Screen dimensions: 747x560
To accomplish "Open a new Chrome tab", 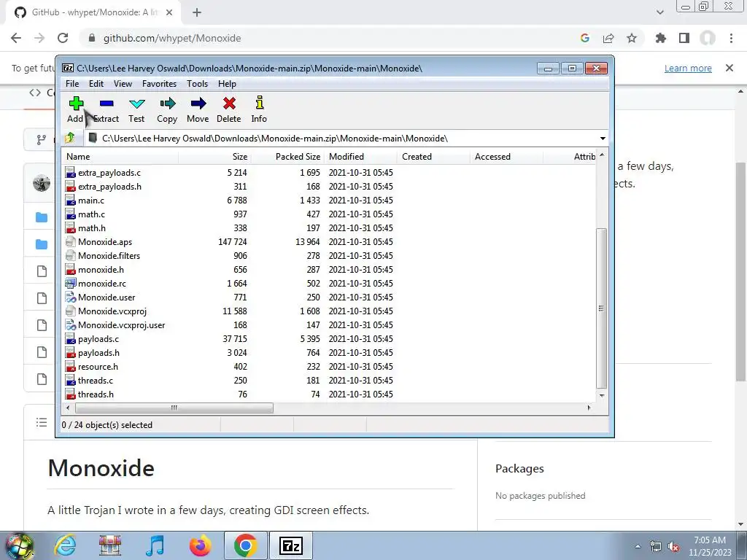I will (x=197, y=13).
